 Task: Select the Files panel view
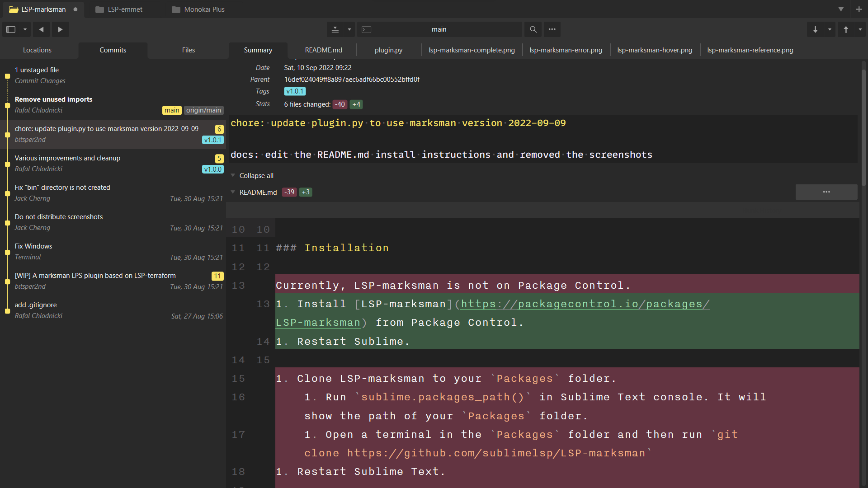coord(188,49)
